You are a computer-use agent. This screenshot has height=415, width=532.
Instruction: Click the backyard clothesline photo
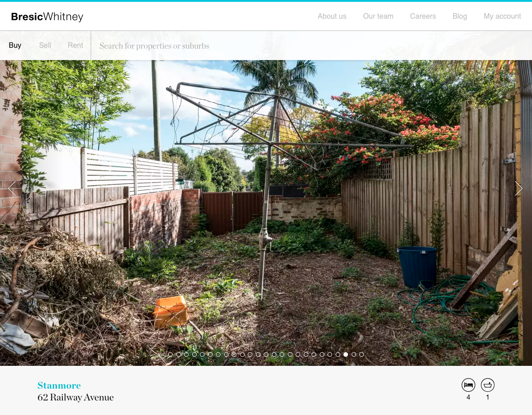(x=266, y=213)
